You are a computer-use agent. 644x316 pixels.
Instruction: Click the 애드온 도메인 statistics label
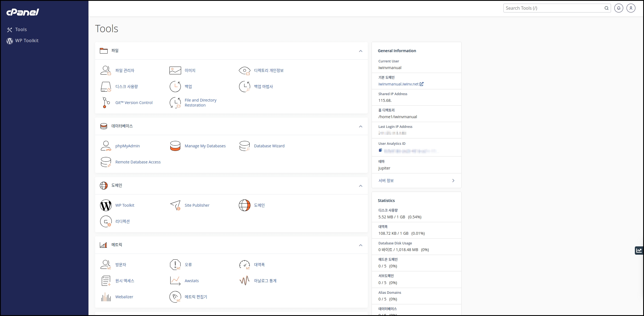(388, 259)
